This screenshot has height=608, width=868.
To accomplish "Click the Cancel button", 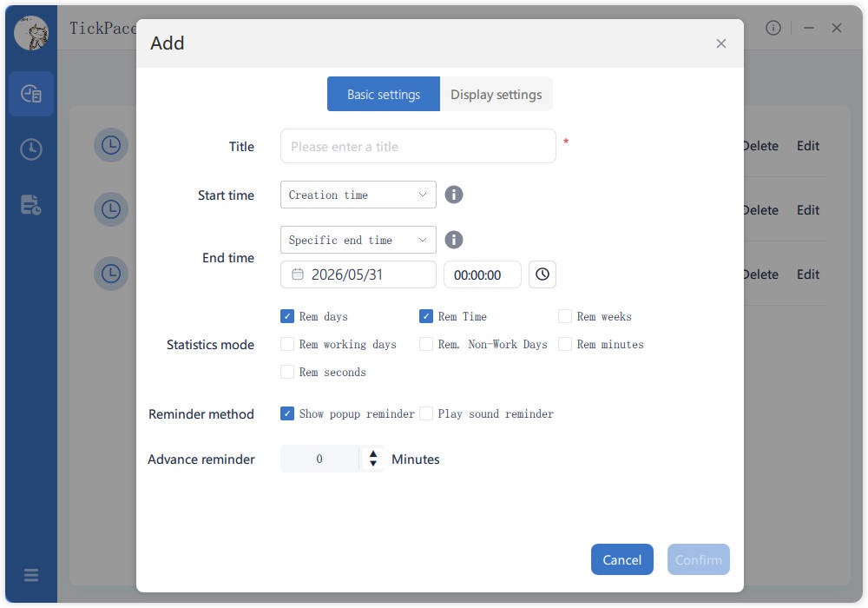I will [x=621, y=559].
